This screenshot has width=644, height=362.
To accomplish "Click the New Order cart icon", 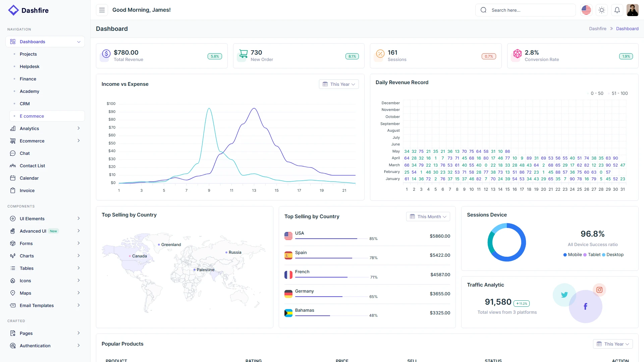I will [x=243, y=54].
